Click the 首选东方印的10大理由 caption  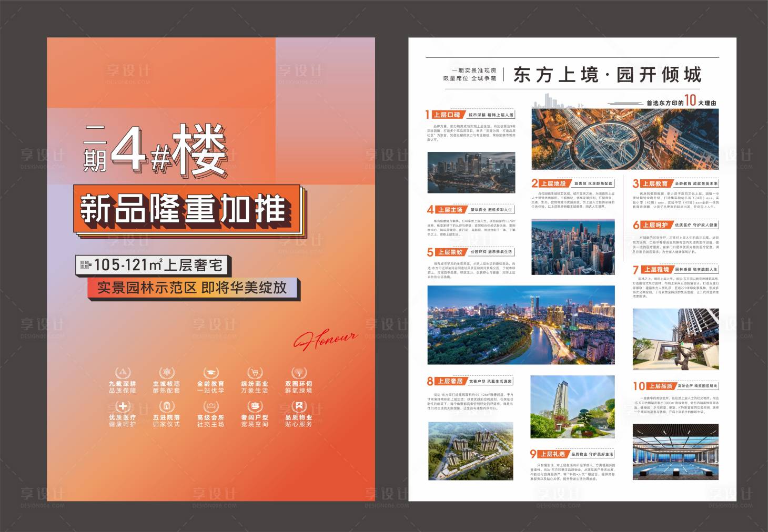coord(681,101)
